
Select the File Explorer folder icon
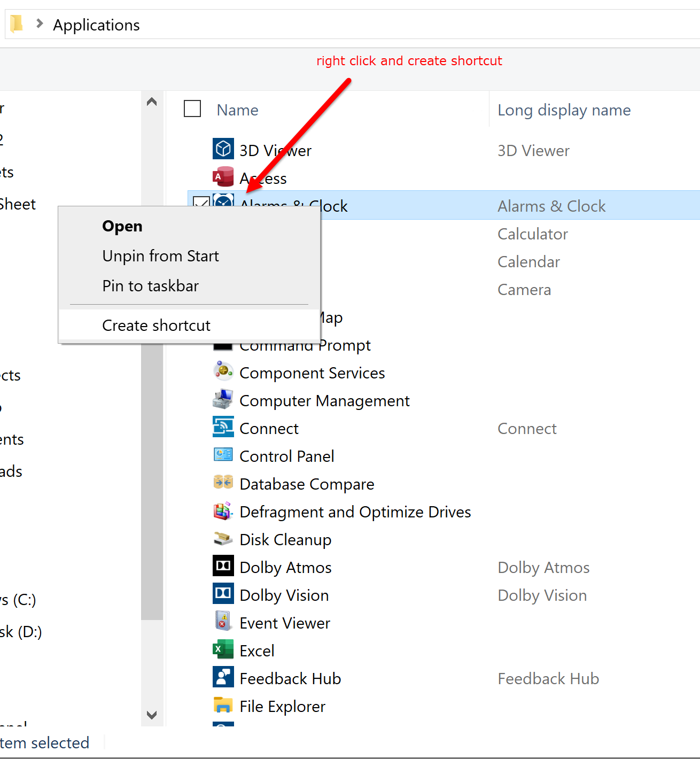click(223, 705)
